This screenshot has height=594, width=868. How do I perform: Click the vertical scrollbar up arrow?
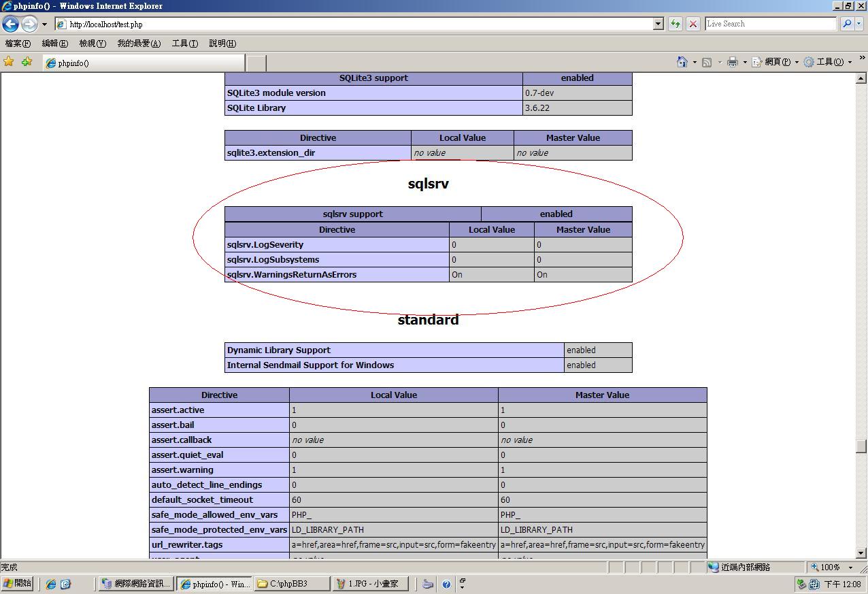coord(861,78)
